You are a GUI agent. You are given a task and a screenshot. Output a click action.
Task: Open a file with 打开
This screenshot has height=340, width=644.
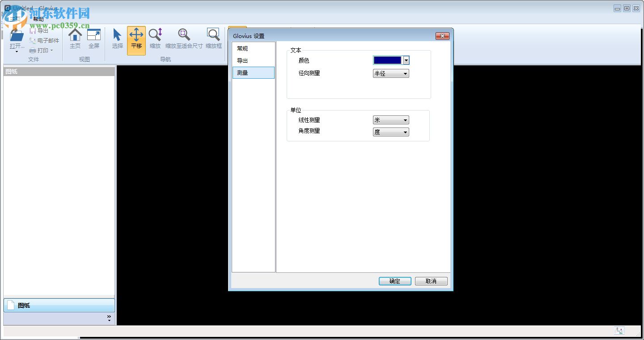pyautogui.click(x=16, y=40)
